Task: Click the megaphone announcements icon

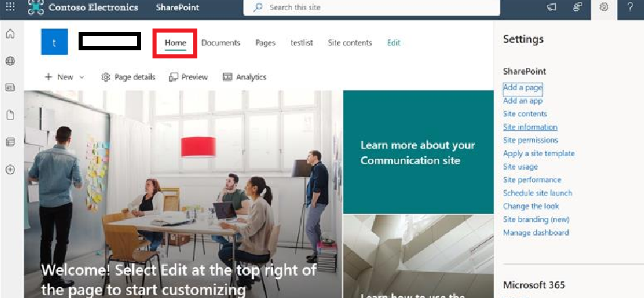Action: click(x=551, y=7)
